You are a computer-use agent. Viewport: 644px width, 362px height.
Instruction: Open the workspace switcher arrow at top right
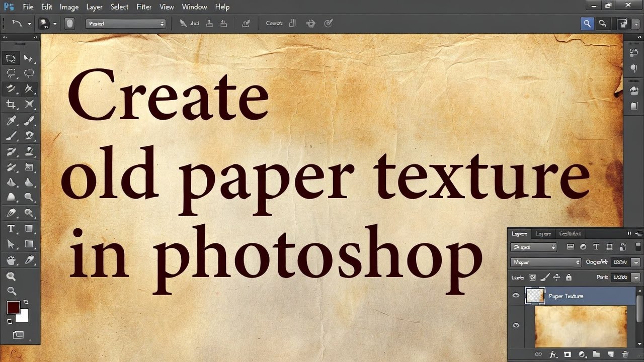(x=636, y=24)
